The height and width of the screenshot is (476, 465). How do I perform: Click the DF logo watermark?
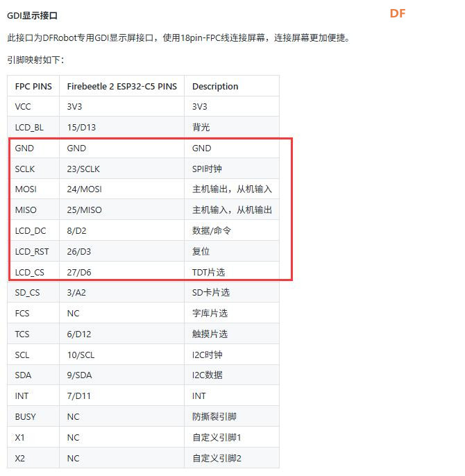[x=397, y=14]
